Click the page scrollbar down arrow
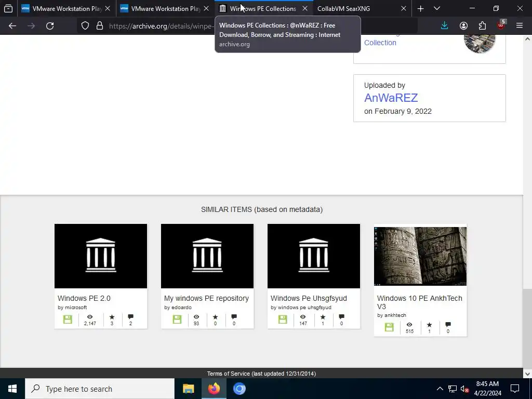This screenshot has width=532, height=399. coord(527,374)
